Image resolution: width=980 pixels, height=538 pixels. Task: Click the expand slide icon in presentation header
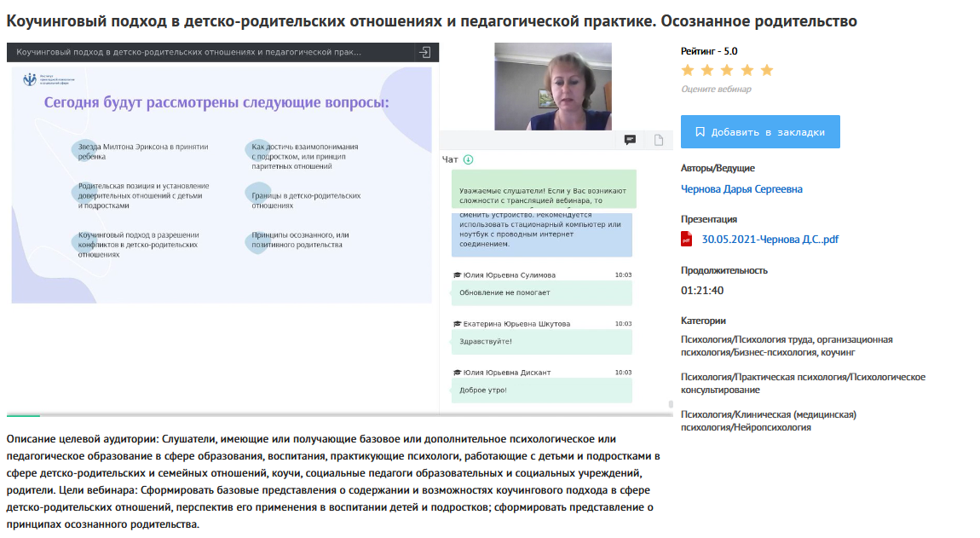tap(424, 52)
